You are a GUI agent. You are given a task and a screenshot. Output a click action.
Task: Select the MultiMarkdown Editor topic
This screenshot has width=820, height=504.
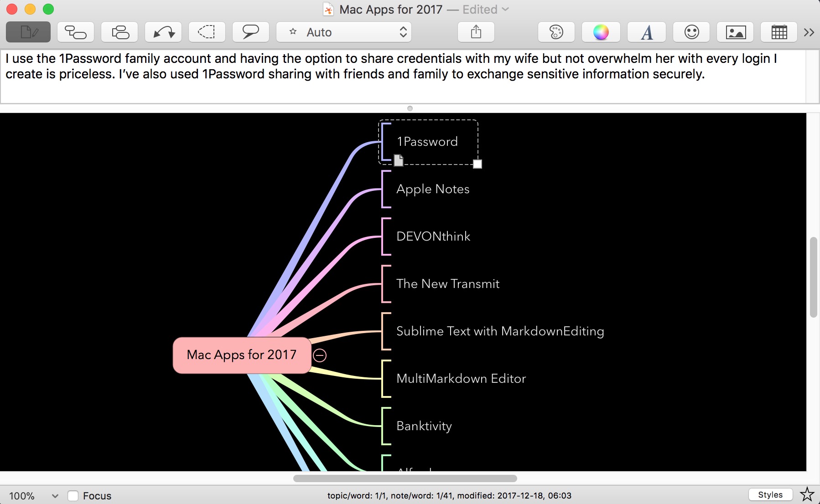coord(461,379)
